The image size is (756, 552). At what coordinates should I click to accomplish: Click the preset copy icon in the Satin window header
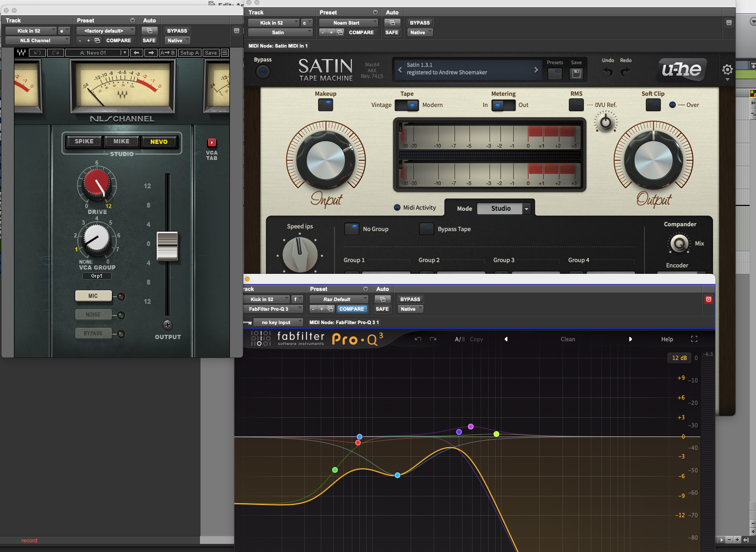(x=340, y=33)
